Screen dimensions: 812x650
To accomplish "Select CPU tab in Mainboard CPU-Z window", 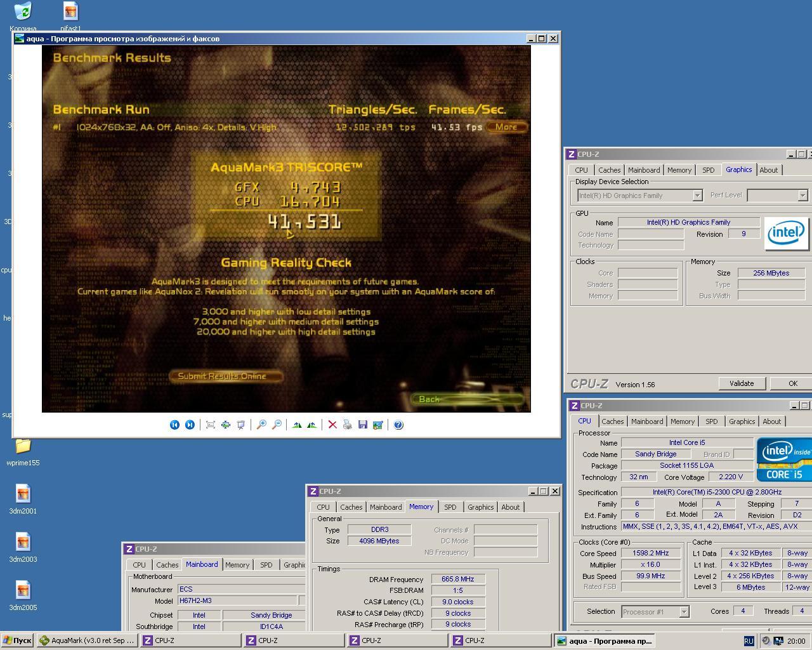I will [x=139, y=565].
